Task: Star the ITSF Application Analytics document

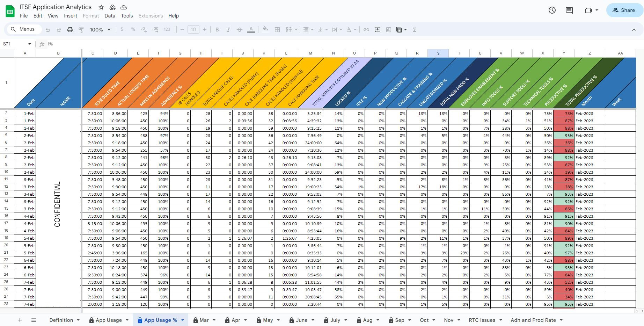Action: click(101, 7)
